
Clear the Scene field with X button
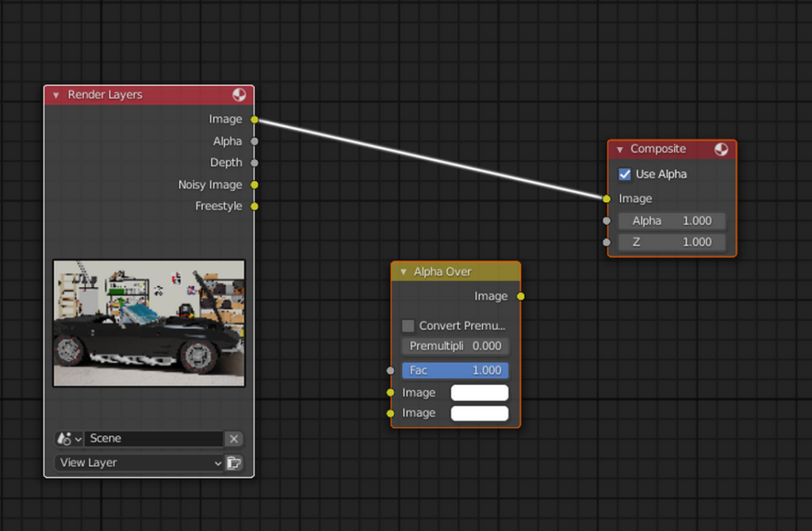[x=233, y=439]
